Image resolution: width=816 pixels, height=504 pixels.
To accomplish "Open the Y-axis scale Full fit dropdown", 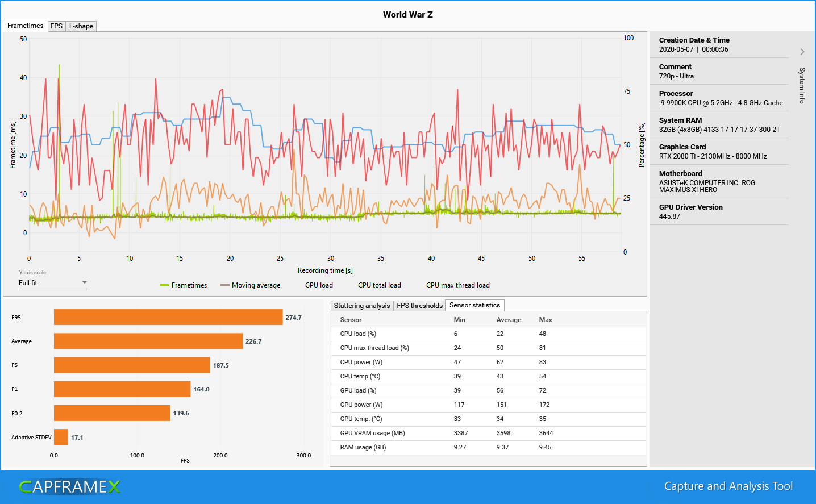I will 52,283.
